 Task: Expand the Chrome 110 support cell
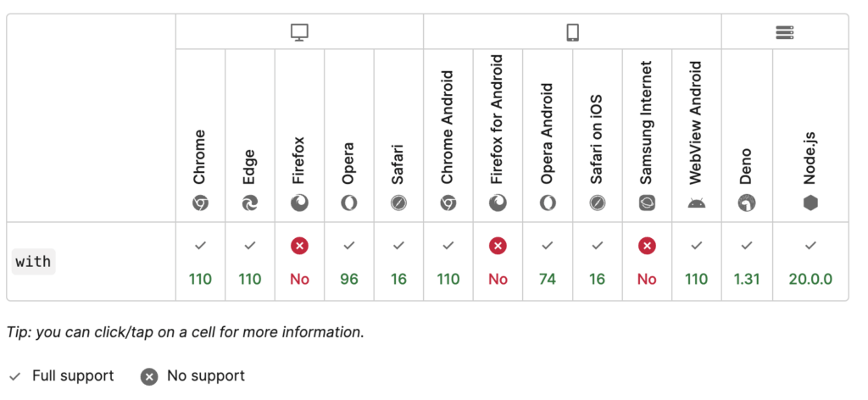click(200, 262)
